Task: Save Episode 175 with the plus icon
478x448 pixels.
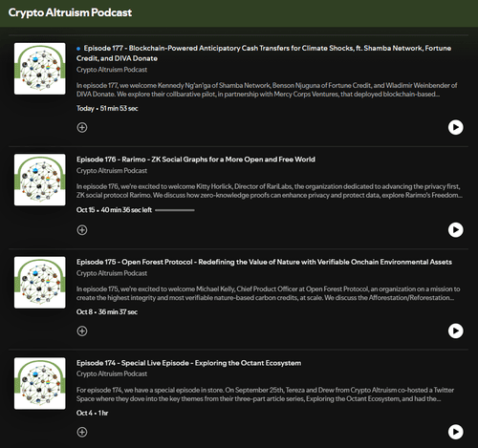Action: click(82, 331)
